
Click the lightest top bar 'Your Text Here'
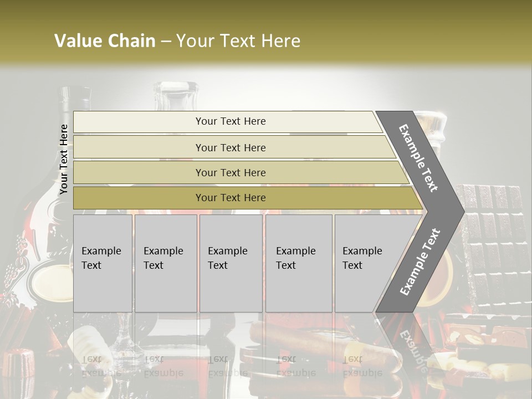tap(228, 122)
